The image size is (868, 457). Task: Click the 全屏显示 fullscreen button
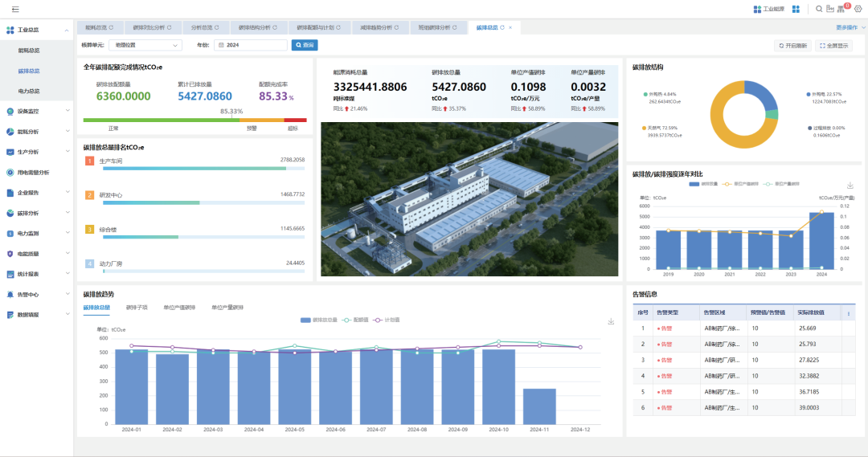[x=833, y=46]
